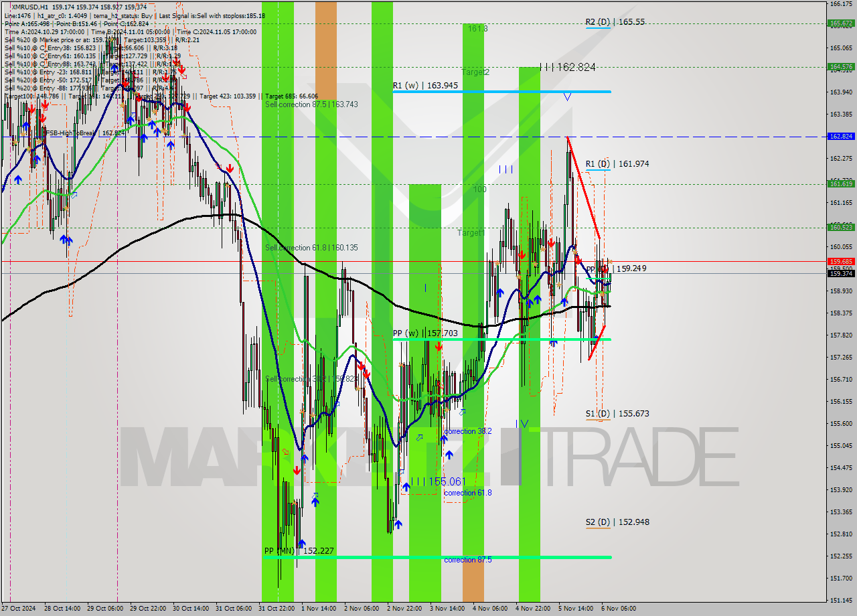Click the blue 162.824 price tag

(841, 136)
